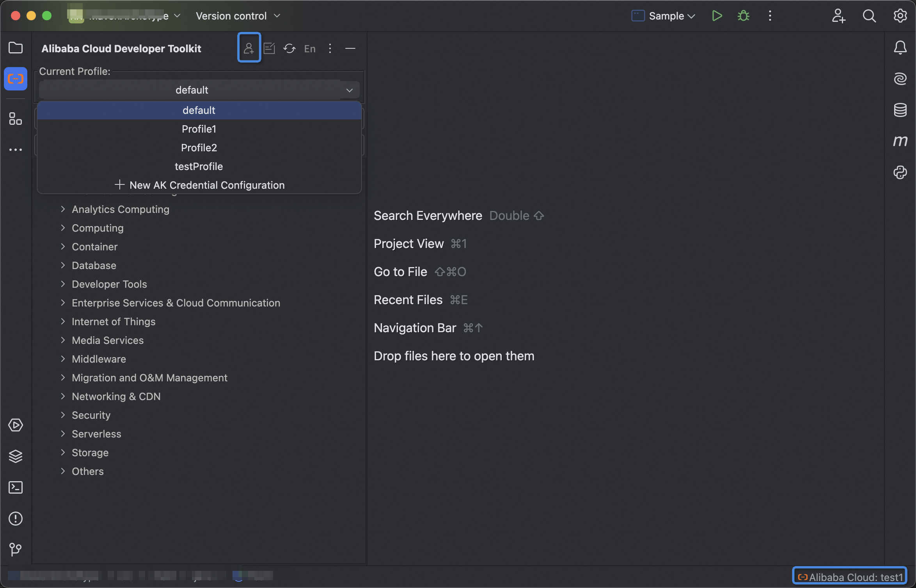
Task: Open the Current Profile dropdown arrow
Action: pos(349,90)
